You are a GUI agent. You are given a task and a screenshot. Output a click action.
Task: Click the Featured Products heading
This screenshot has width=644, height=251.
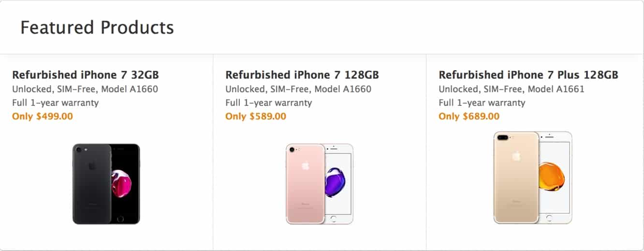point(97,28)
